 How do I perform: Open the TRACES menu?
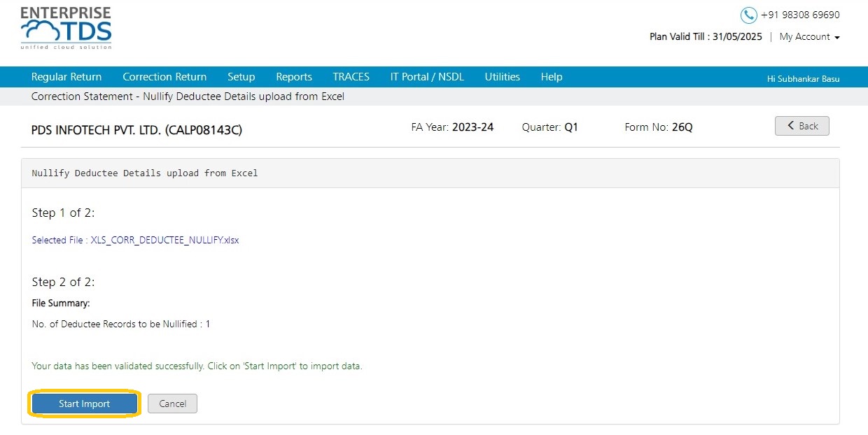click(351, 77)
